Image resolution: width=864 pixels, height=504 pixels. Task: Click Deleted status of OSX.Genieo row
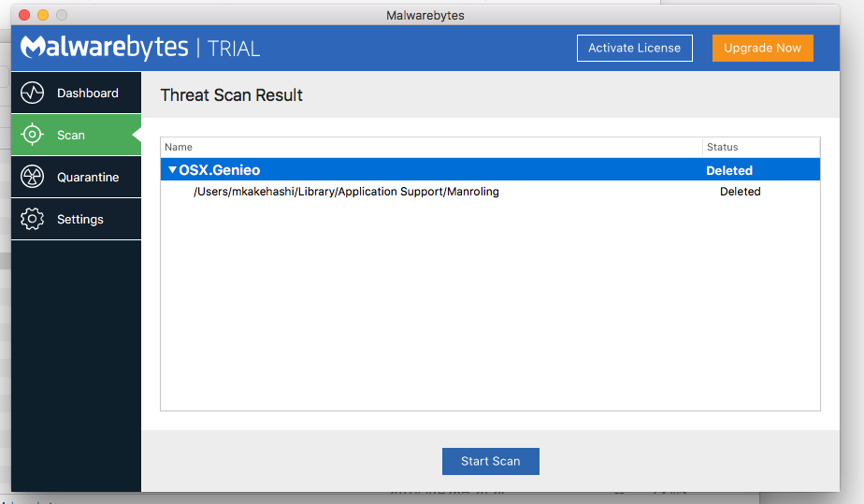pos(729,170)
